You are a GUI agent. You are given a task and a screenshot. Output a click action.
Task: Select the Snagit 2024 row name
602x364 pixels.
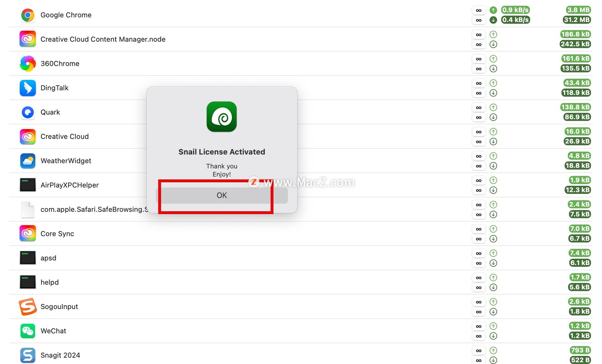click(x=60, y=355)
